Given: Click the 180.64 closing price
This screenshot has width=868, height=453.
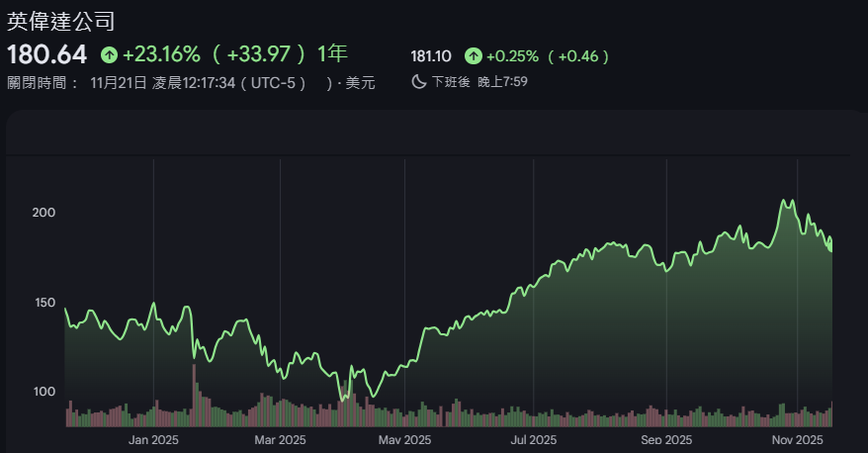Looking at the screenshot, I should pos(47,53).
